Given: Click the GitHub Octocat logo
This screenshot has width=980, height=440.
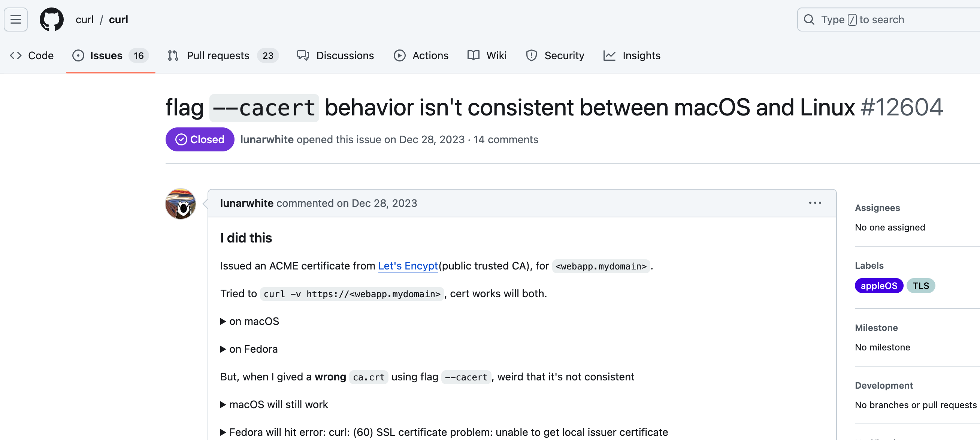Looking at the screenshot, I should click(x=51, y=19).
